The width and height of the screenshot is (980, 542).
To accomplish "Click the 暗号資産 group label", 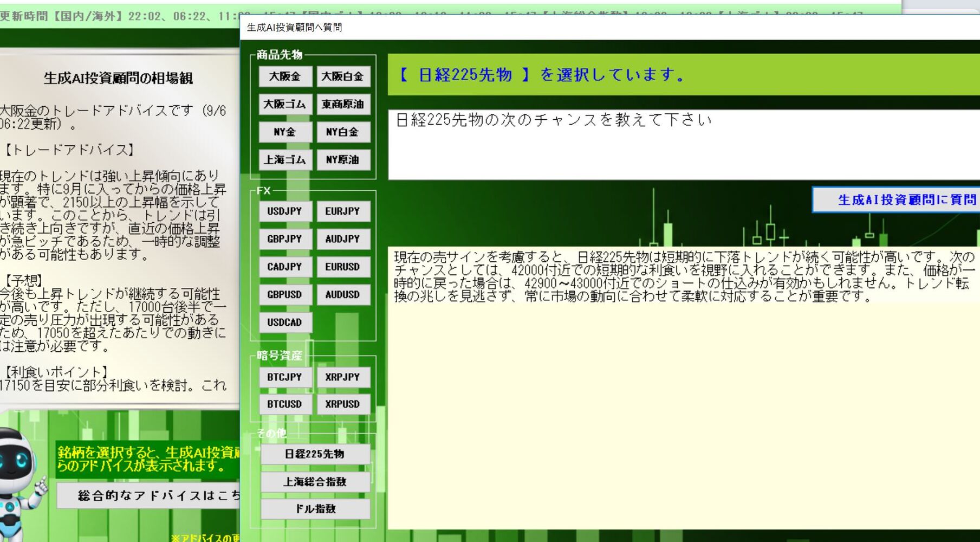I will tap(280, 356).
